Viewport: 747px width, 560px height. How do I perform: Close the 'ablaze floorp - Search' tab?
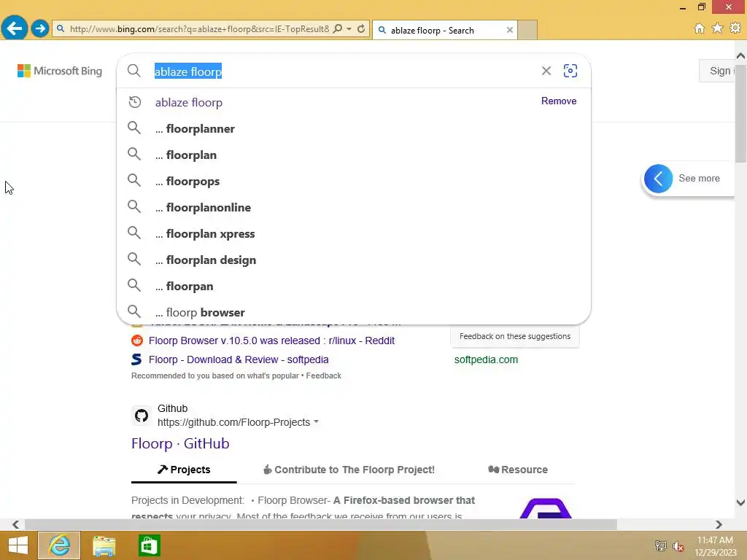tap(510, 30)
